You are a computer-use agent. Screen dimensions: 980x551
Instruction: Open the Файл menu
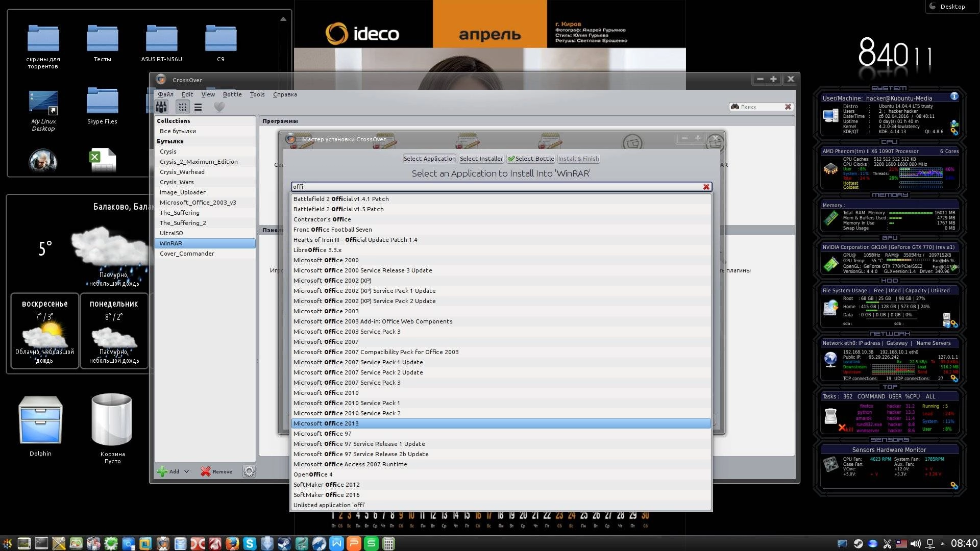(x=165, y=94)
